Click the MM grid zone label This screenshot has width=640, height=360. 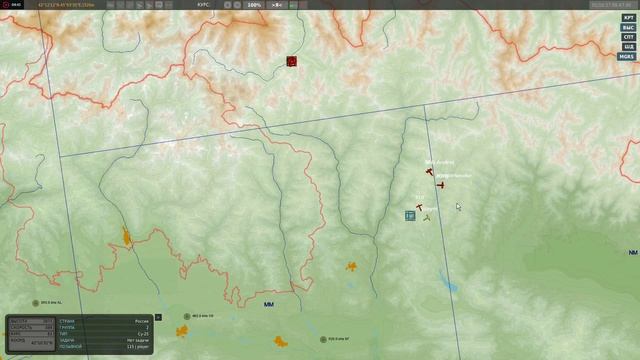[x=269, y=304]
